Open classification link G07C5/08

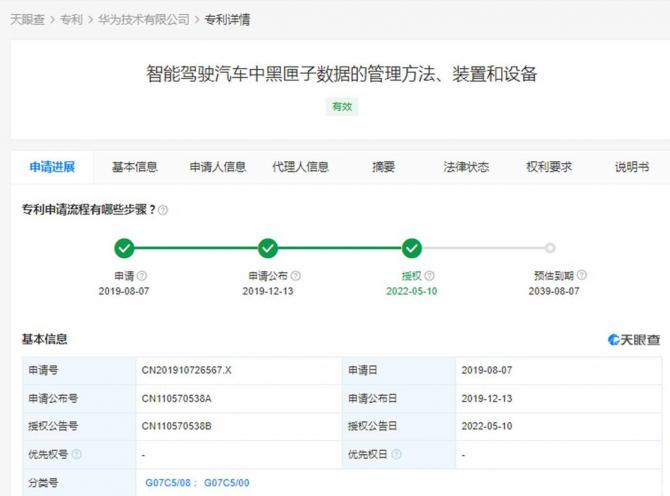pos(168,483)
